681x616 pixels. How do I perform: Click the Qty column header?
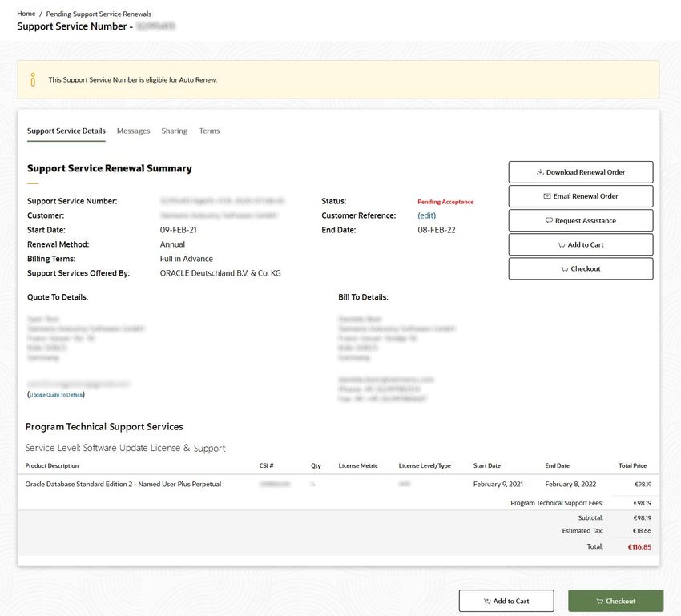pyautogui.click(x=316, y=465)
